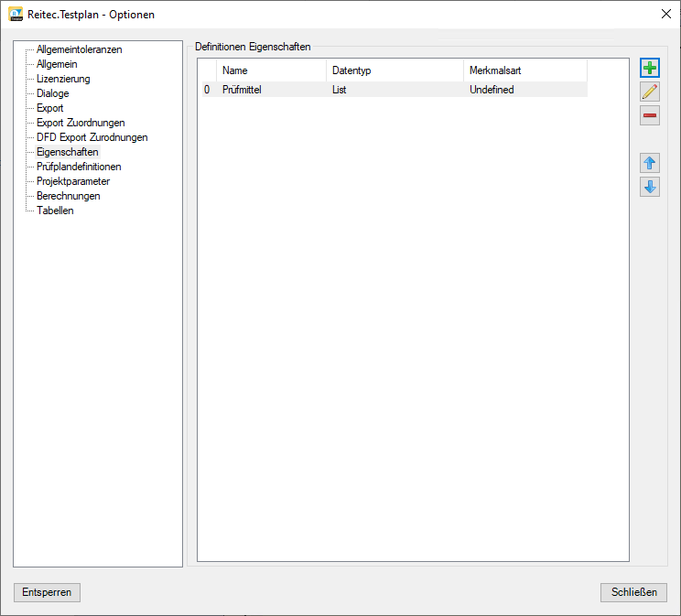The image size is (681, 616).
Task: Select the Tabellen tree item
Action: tap(55, 211)
